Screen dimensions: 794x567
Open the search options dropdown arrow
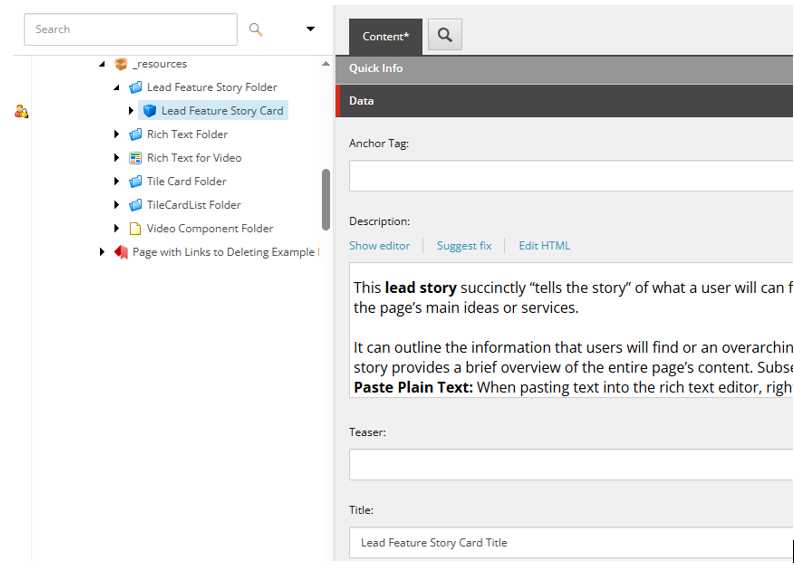[x=310, y=30]
